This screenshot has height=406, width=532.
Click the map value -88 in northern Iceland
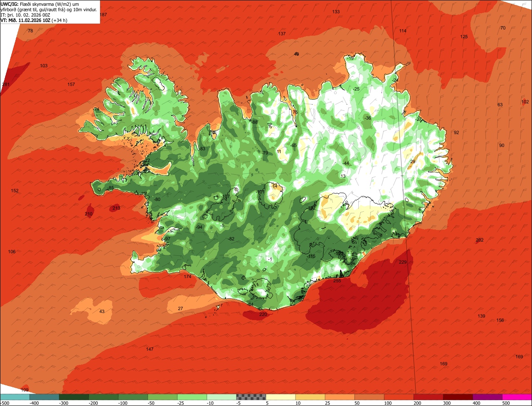254,122
